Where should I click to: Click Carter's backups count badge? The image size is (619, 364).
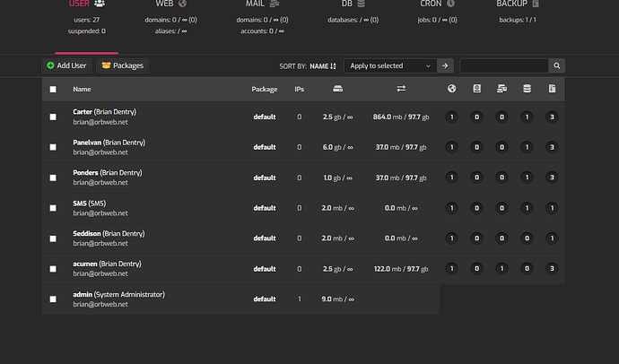coord(552,117)
